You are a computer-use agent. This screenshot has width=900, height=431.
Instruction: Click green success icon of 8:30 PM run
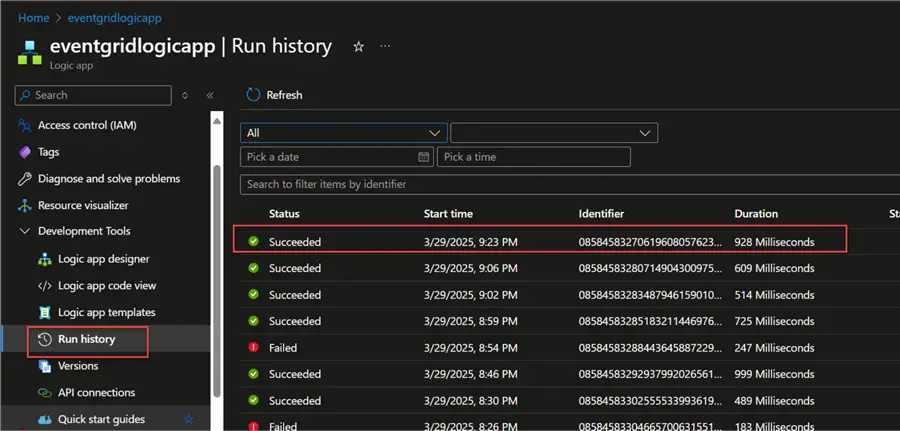pyautogui.click(x=253, y=400)
